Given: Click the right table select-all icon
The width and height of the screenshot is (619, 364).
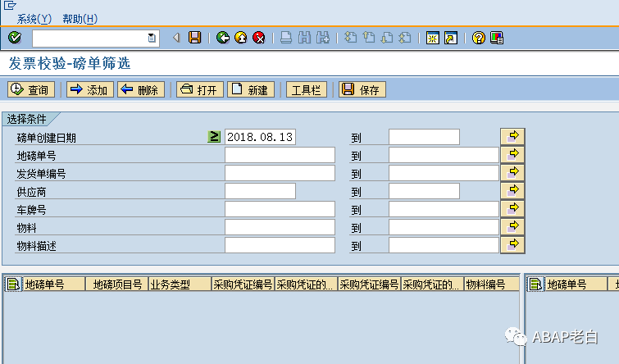Looking at the screenshot, I should coord(535,284).
